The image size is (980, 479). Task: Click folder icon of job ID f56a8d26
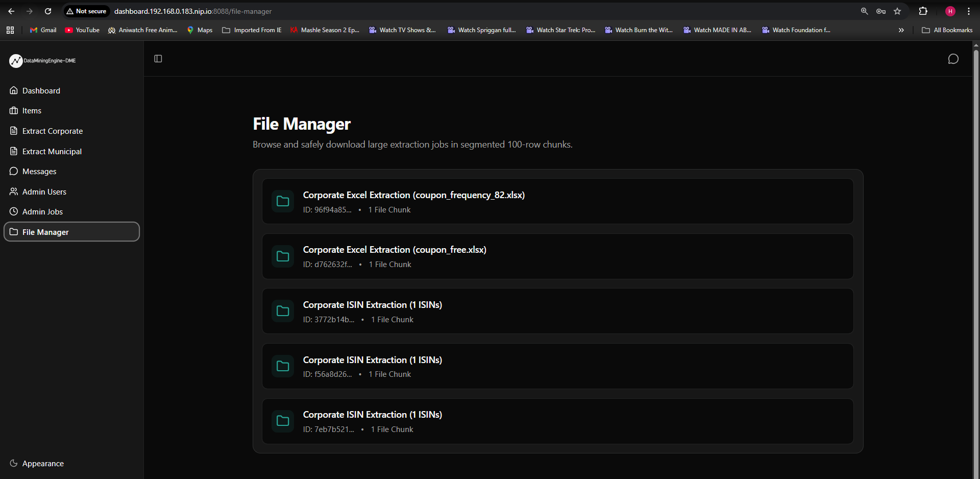pyautogui.click(x=283, y=366)
